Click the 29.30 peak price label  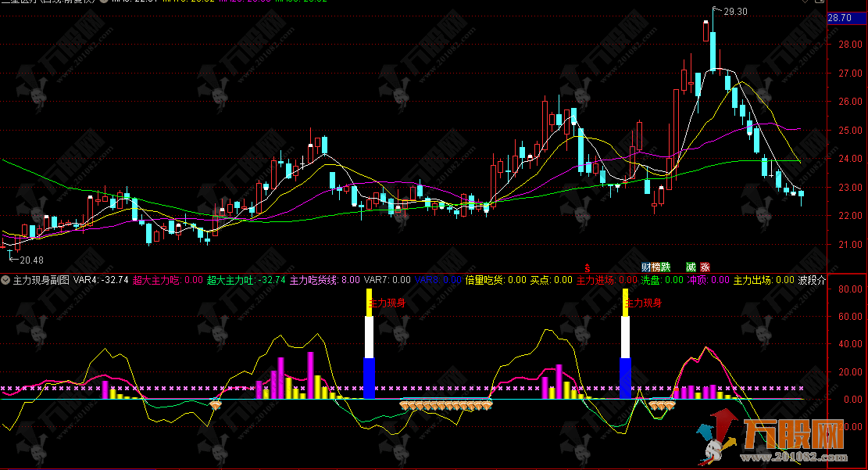(735, 12)
